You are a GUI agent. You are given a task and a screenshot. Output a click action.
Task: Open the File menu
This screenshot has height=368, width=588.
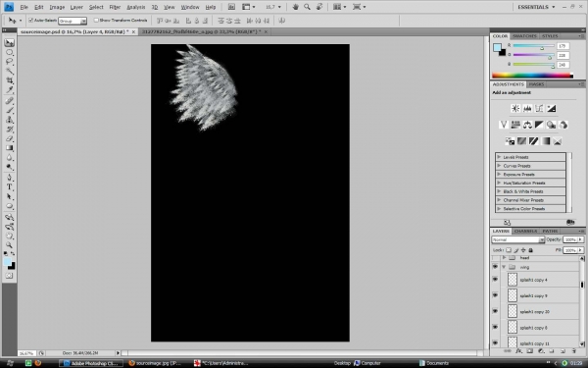click(x=24, y=7)
